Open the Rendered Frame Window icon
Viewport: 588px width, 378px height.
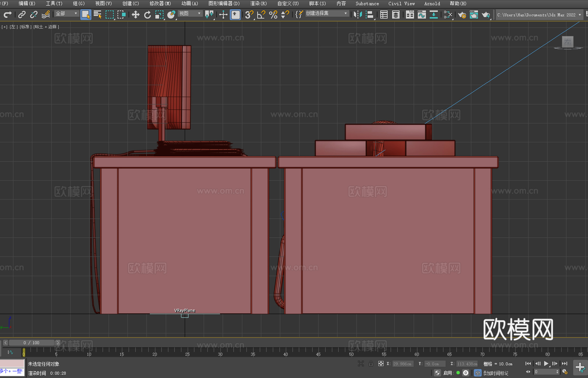pyautogui.click(x=474, y=14)
